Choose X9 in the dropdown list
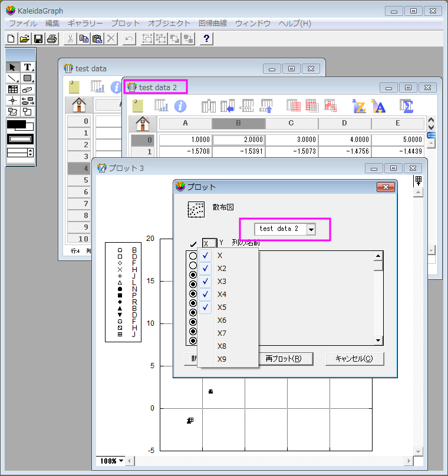This screenshot has height=476, width=448. pyautogui.click(x=228, y=359)
